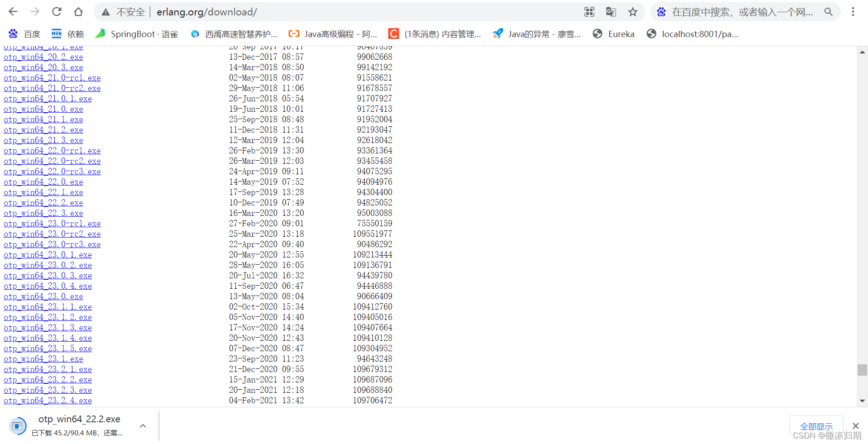Download otp_win64_22.0-rc1.exe
Screen dimensions: 868x444
coord(52,151)
